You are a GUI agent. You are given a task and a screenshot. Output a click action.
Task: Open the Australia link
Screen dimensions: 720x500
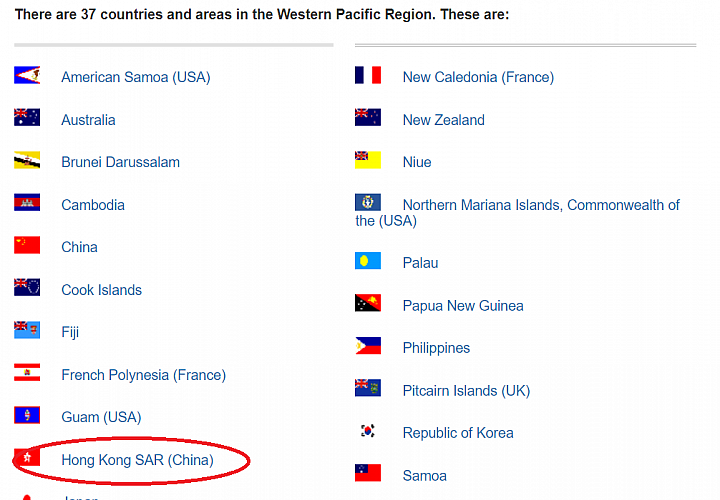coord(88,120)
